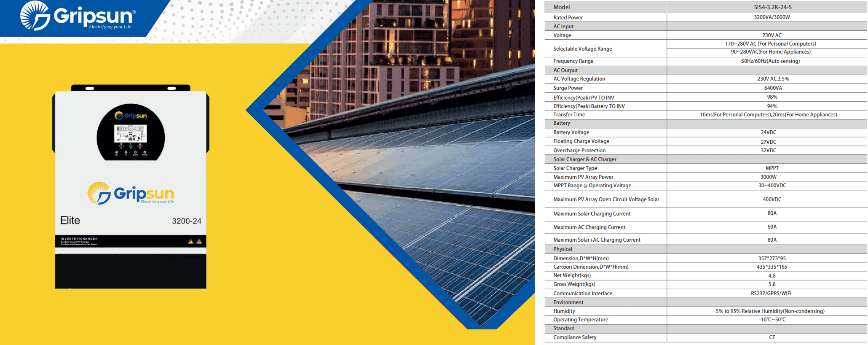Click the model value 'SIS4-3.2K-24-S'
868x345 pixels.
773,7
